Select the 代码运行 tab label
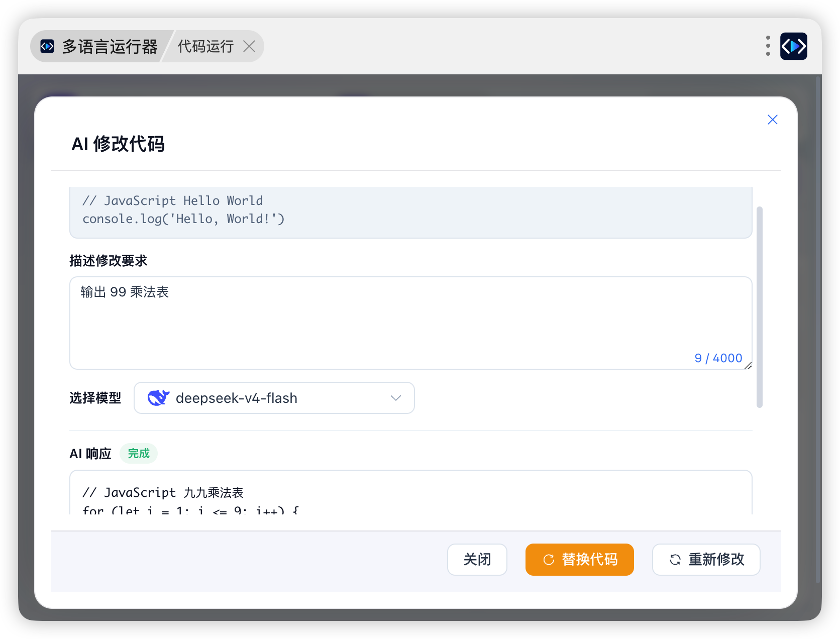Screen dimensions: 840x639 (x=205, y=46)
